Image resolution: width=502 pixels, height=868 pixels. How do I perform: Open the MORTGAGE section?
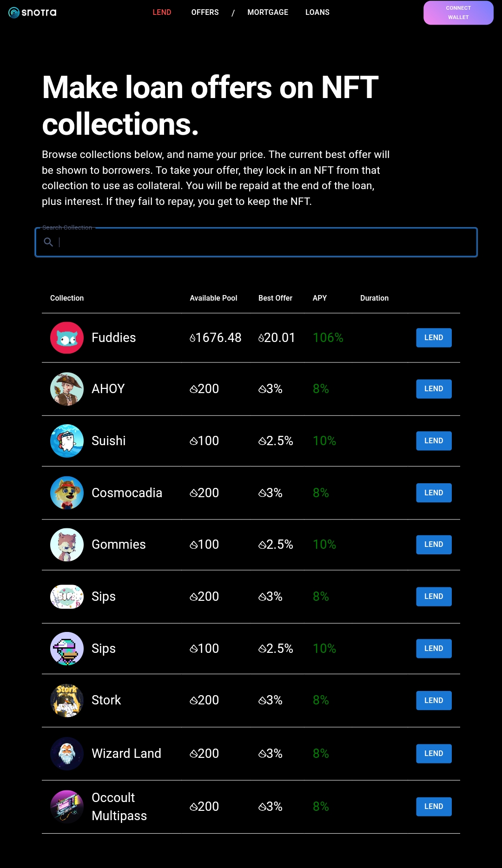point(268,12)
